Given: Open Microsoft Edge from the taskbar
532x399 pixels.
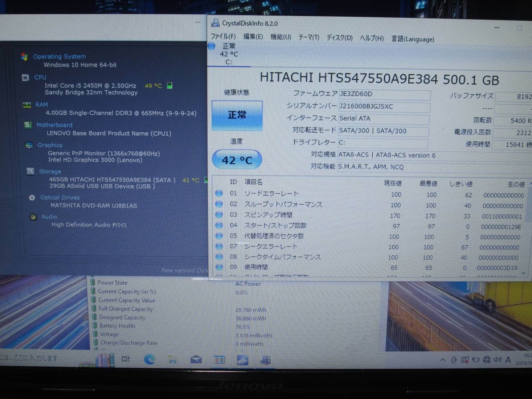Looking at the screenshot, I should (150, 359).
